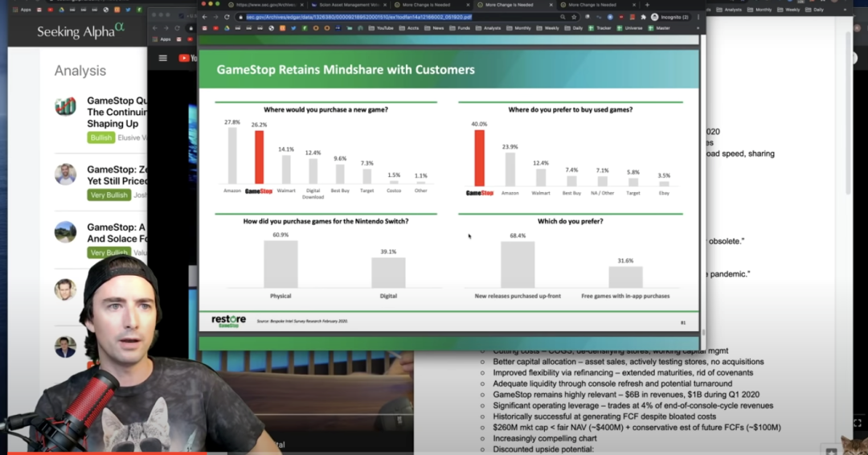Bookmark this page with the star icon
This screenshot has width=868, height=455.
tap(574, 17)
